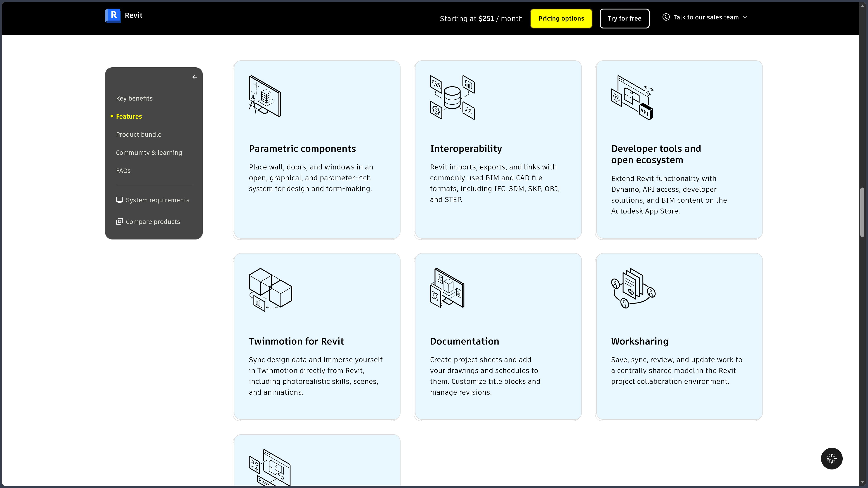Screen dimensions: 868x488
Task: Click the clock icon next to sales team
Action: 666,17
